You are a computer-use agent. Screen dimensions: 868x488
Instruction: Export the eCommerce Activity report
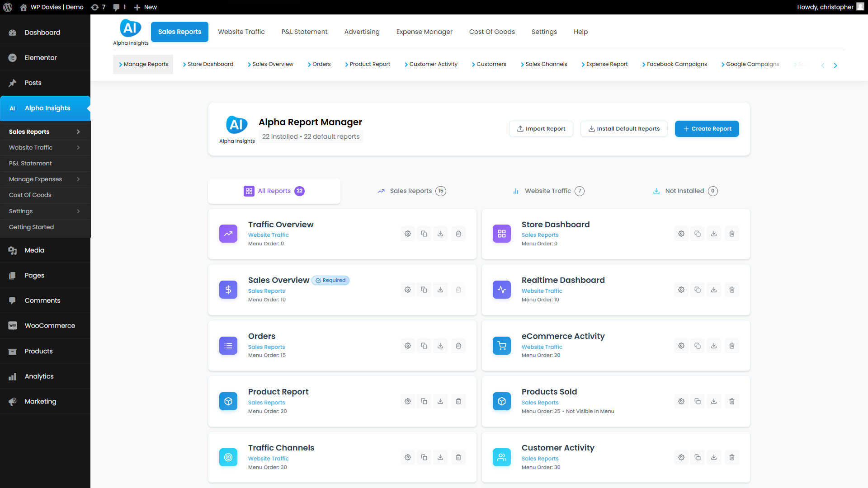coord(714,346)
